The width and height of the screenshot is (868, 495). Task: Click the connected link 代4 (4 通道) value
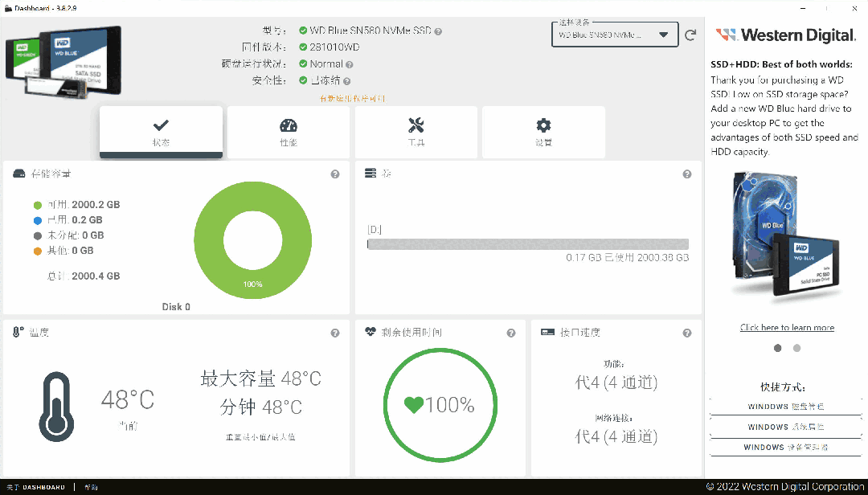[x=616, y=436]
